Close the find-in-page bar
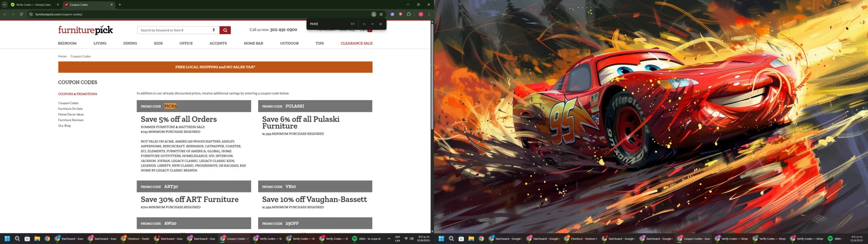 point(380,24)
